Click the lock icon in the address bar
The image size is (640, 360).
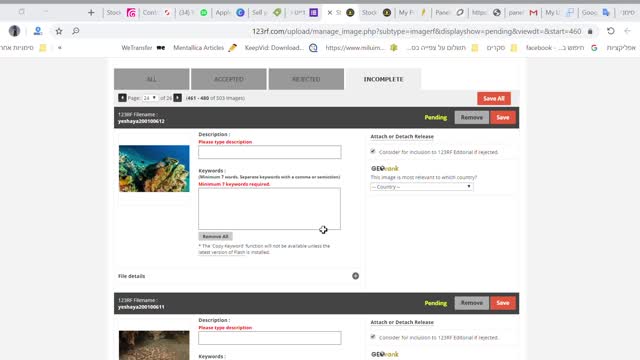[590, 31]
